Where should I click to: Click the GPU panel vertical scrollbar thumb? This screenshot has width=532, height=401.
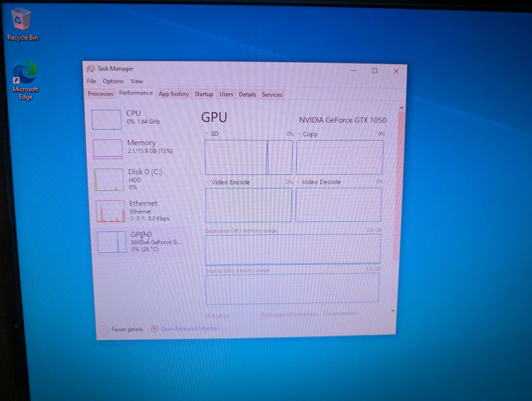(x=399, y=187)
